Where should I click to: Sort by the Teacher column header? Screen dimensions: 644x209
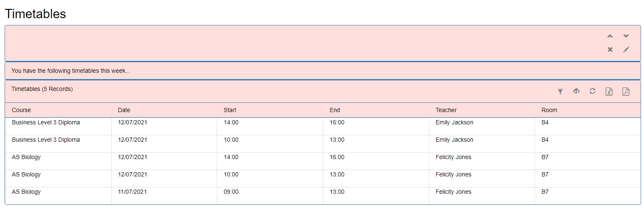click(x=446, y=110)
